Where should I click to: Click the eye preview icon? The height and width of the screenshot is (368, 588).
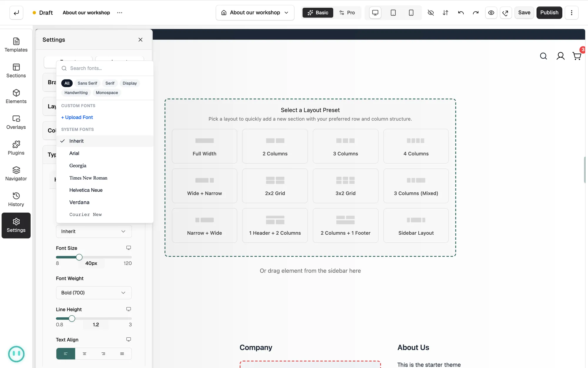point(491,13)
